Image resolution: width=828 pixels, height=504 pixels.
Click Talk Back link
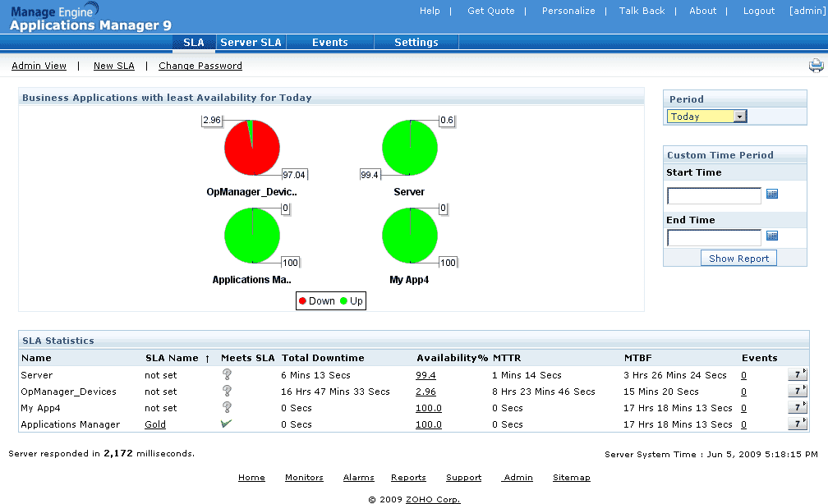(642, 11)
